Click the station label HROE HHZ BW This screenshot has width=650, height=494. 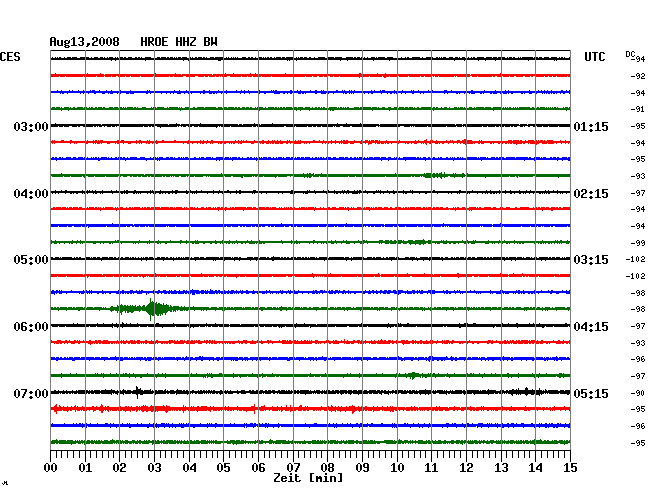coord(179,42)
